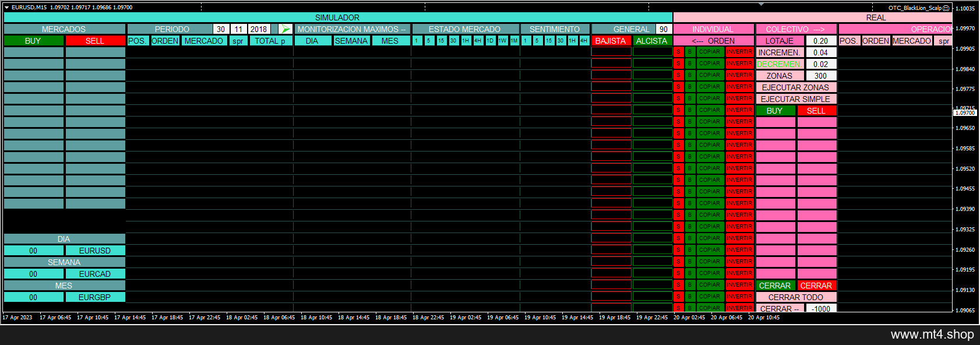Click the EURUSD cell under DIA

coord(95,251)
